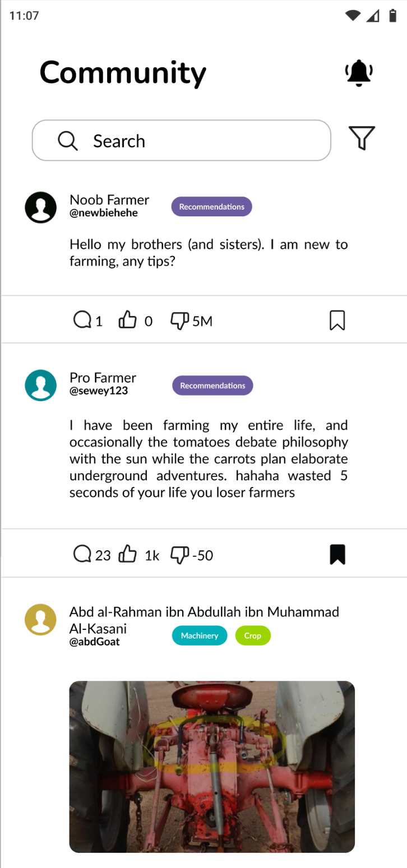Bookmark Noob Farmer's post
This screenshot has width=407, height=868.
click(337, 320)
